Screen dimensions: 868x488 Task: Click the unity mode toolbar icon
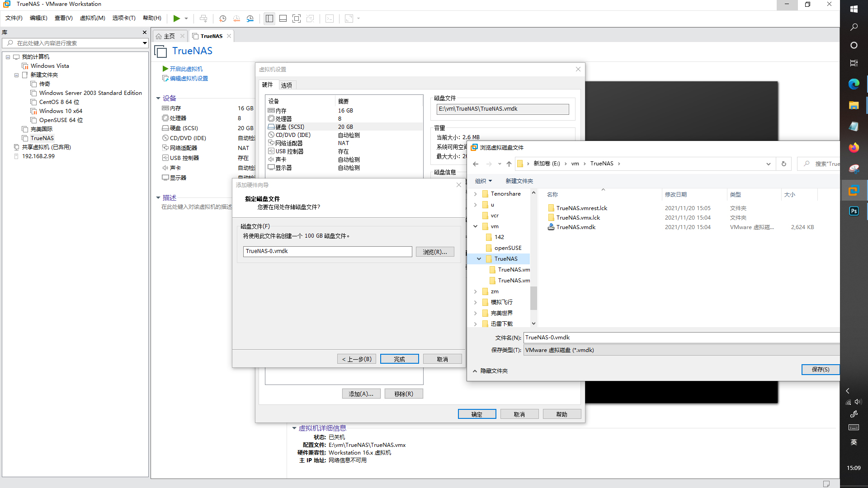(x=310, y=19)
